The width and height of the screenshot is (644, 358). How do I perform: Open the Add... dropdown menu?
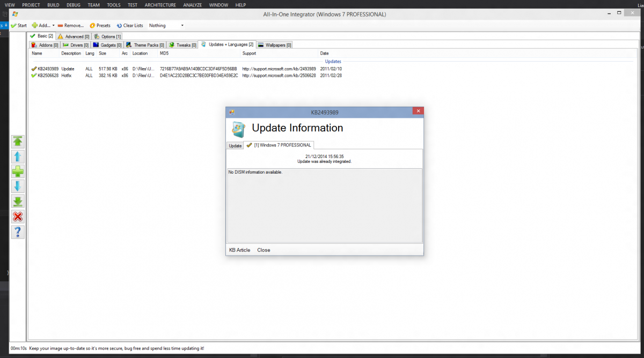(x=43, y=25)
